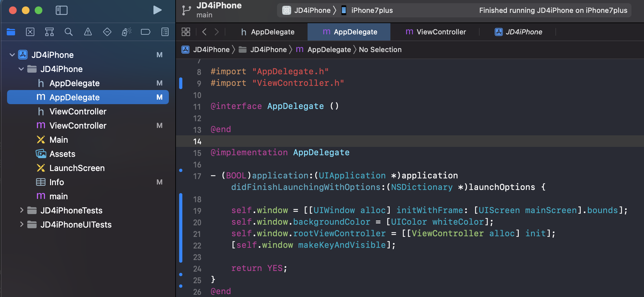Open the Report navigator
Image resolution: width=644 pixels, height=297 pixels.
[165, 32]
